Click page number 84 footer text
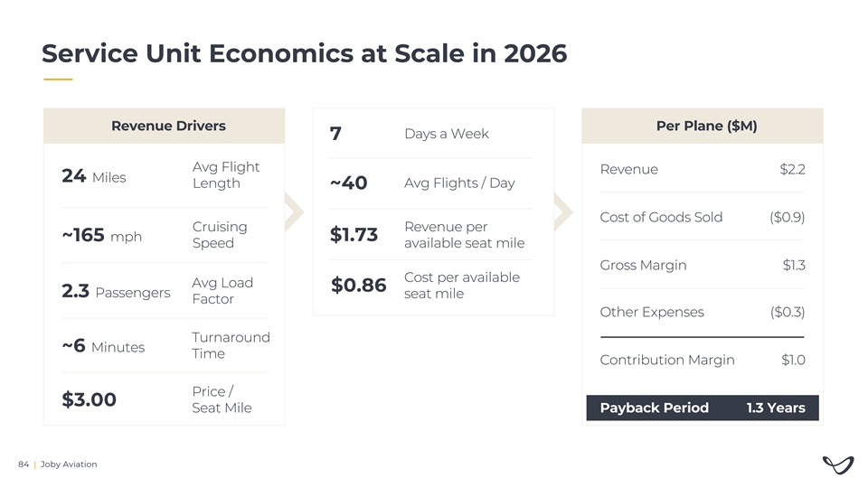The width and height of the screenshot is (868, 488). (24, 464)
